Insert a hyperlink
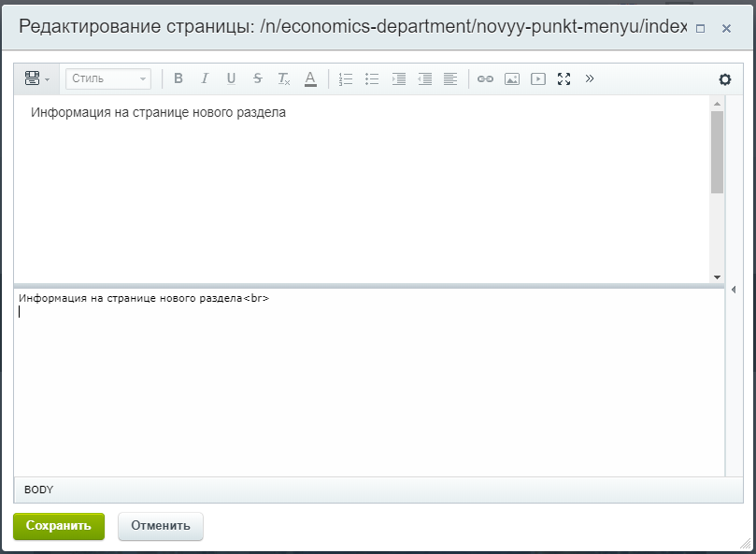 [x=485, y=78]
